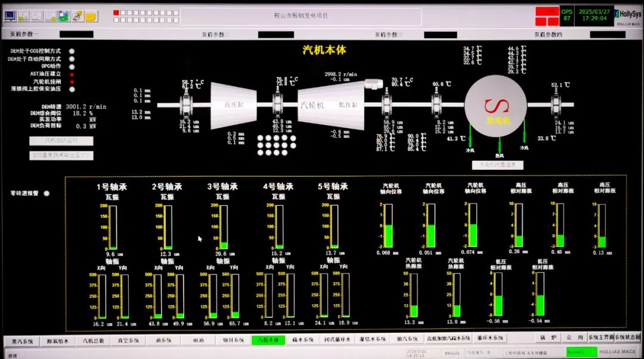Screen dimensions: 644x359
Task: Toggle the OPC动作 status indicator
Action: tap(72, 66)
